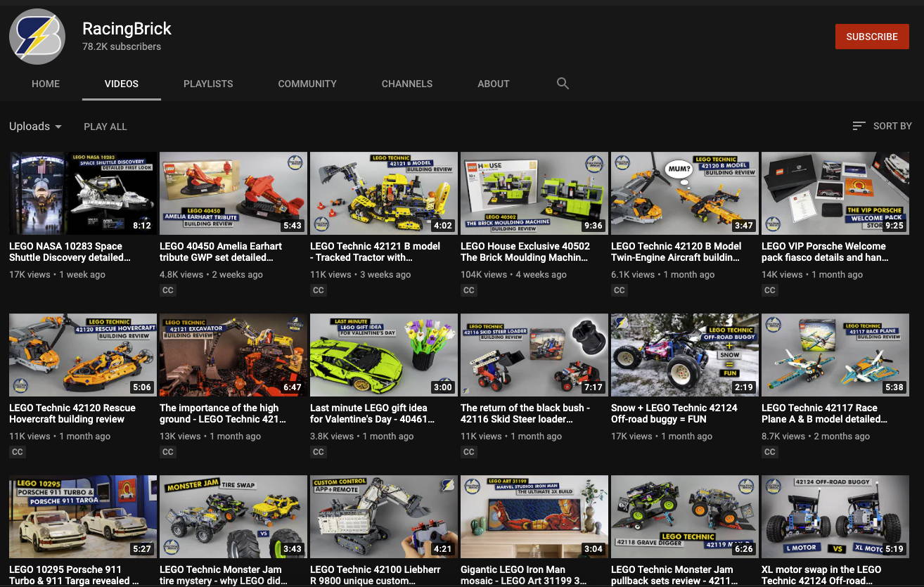Select the VIDEOS tab
The height and width of the screenshot is (587, 924).
click(122, 84)
